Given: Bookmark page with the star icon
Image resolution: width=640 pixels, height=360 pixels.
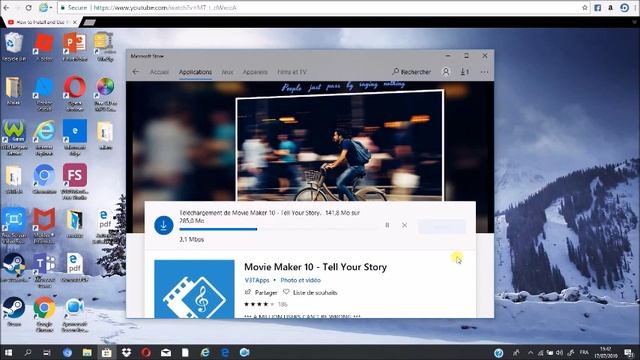Looking at the screenshot, I should click(584, 7).
